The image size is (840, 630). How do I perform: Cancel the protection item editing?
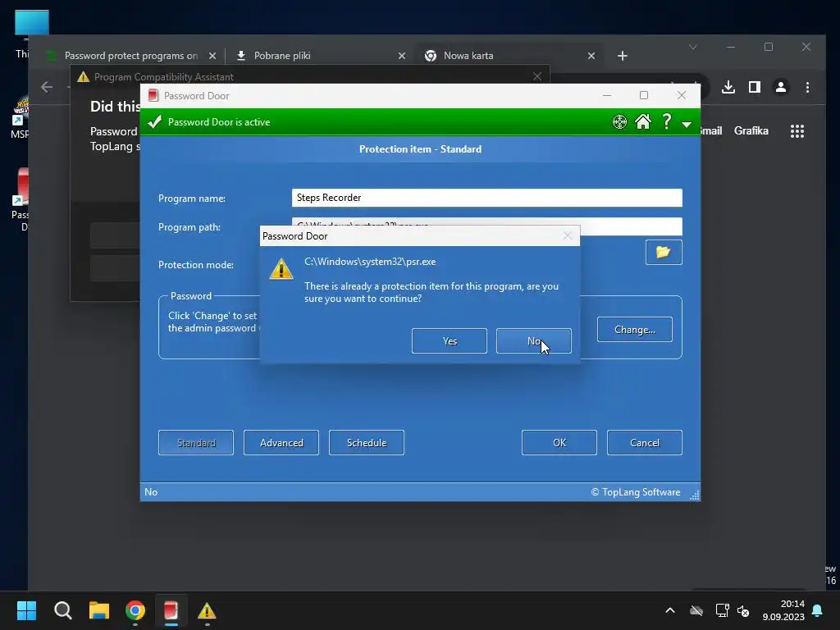coord(645,442)
